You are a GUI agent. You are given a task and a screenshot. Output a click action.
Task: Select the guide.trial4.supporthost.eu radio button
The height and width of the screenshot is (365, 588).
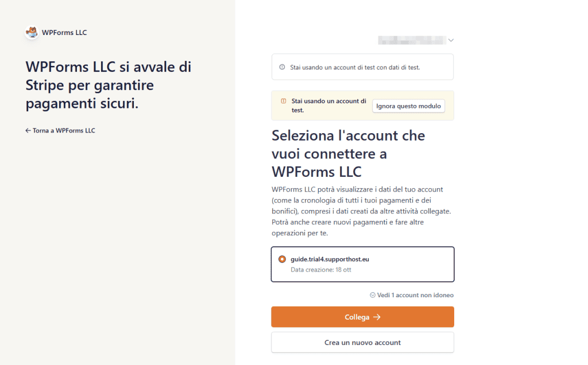pos(282,259)
